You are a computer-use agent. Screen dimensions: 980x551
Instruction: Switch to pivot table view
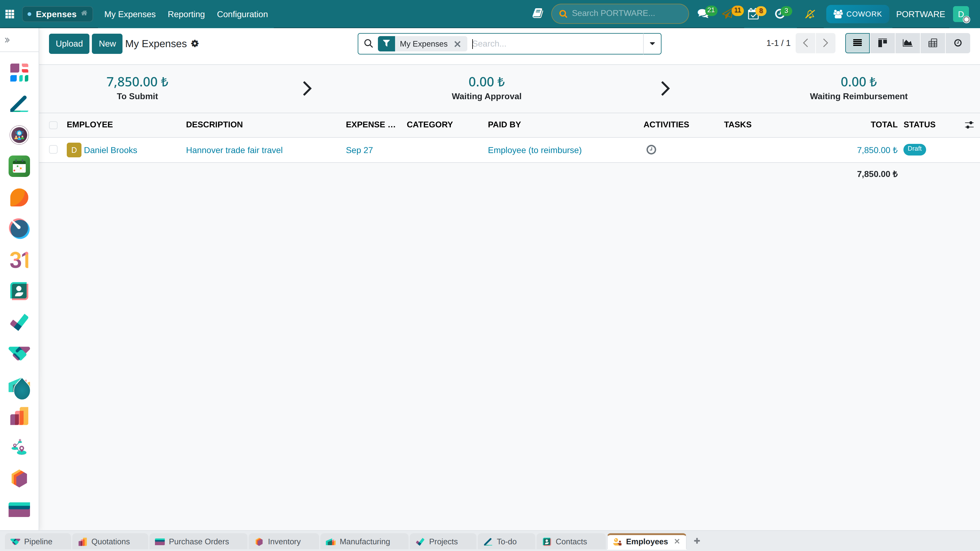[933, 43]
